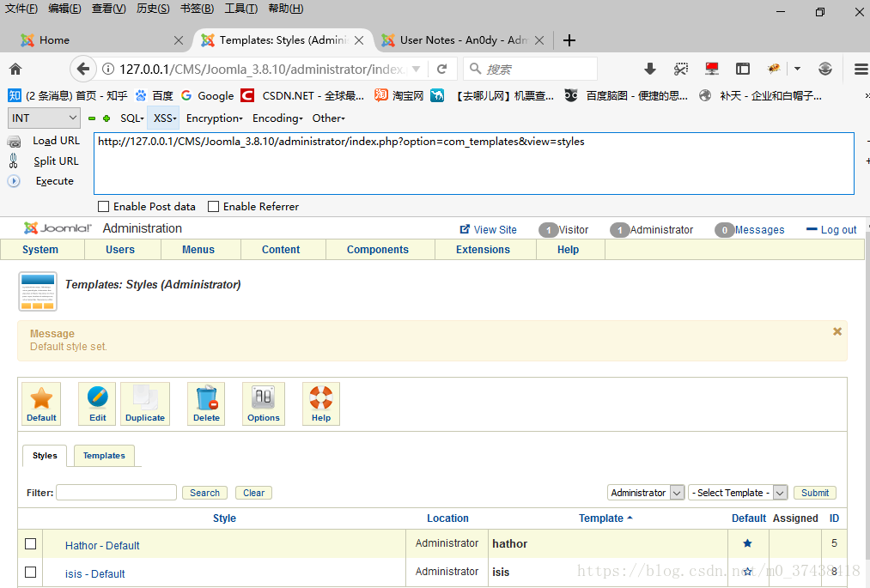
Task: Click the browser search box
Action: (x=531, y=69)
